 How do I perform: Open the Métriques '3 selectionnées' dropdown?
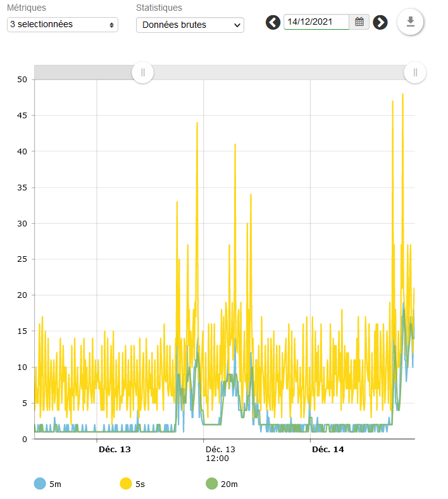(63, 25)
